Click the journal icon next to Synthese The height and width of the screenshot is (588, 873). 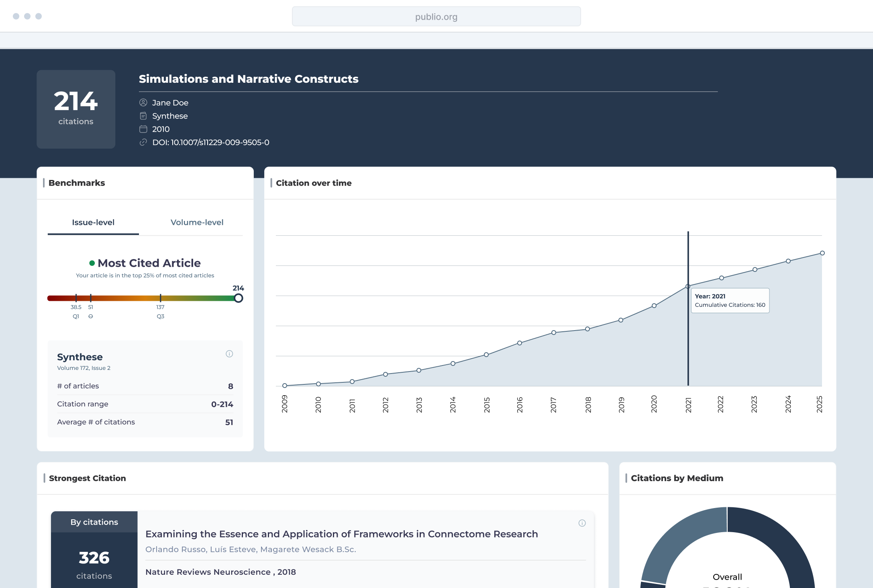point(143,116)
